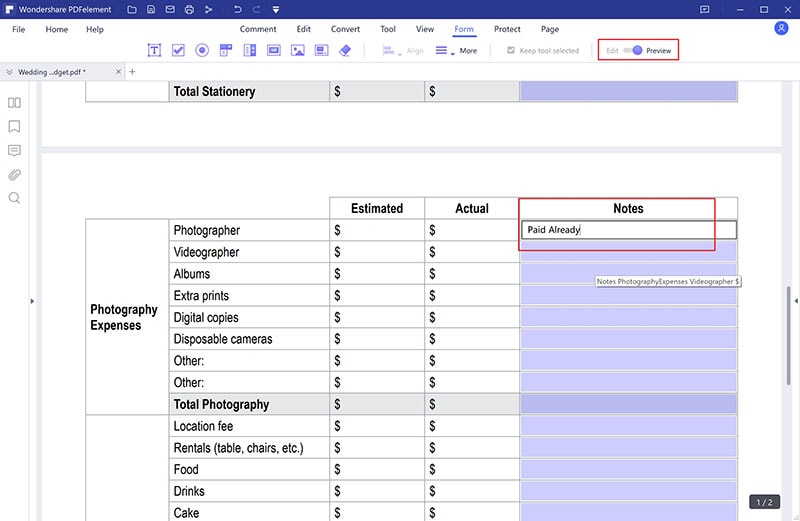
Task: Click the Actual column header
Action: pyautogui.click(x=472, y=208)
